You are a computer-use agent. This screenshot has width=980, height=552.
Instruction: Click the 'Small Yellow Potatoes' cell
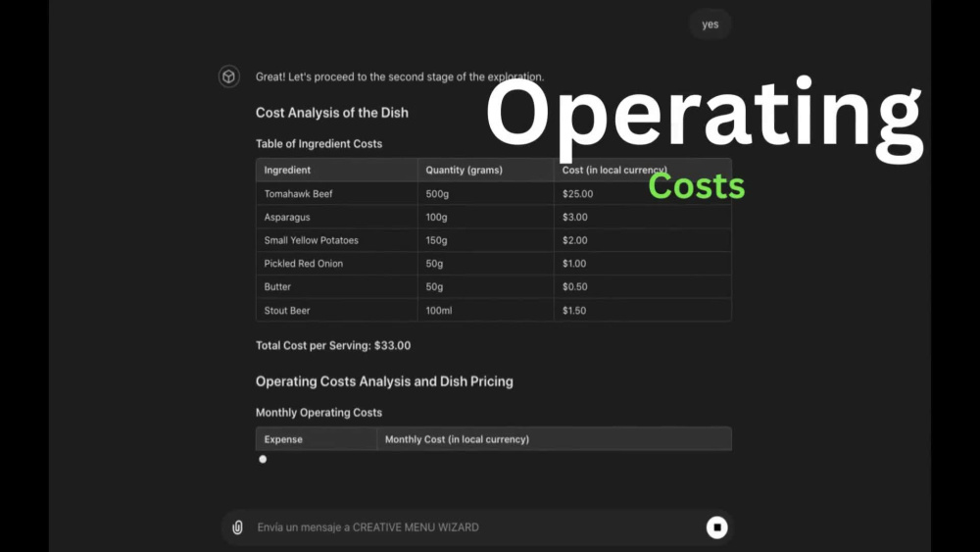click(337, 240)
